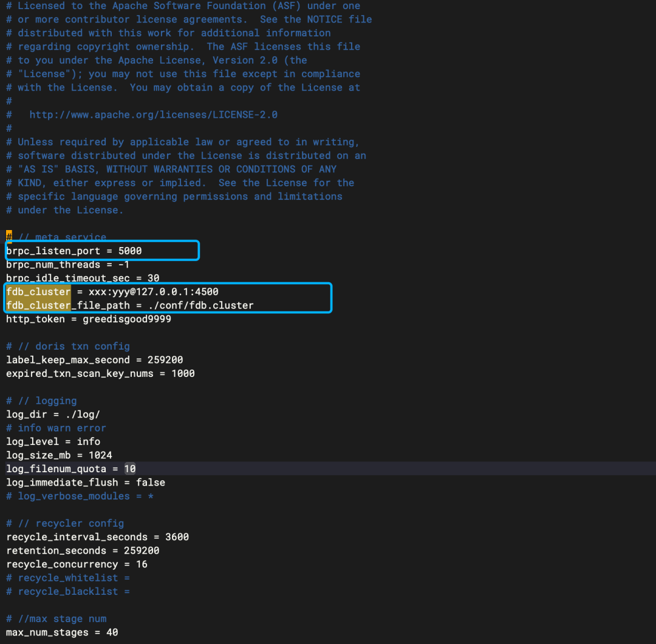Click the log_size_mb = 1024 line
Screen dimensions: 656x644
click(x=59, y=455)
